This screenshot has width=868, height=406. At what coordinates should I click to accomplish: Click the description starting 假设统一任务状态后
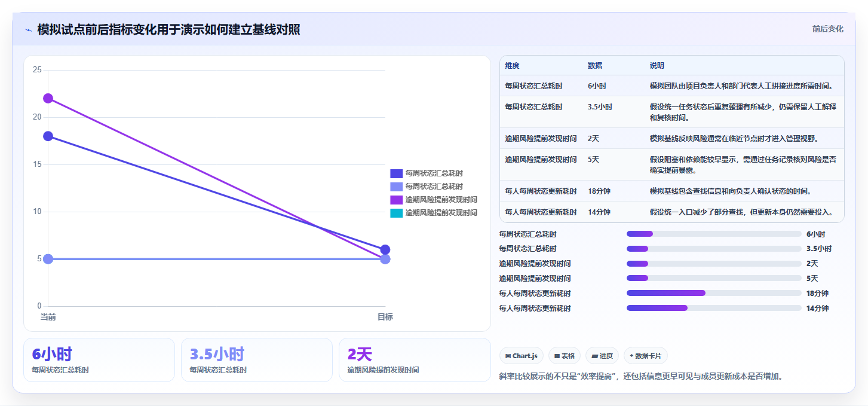743,112
